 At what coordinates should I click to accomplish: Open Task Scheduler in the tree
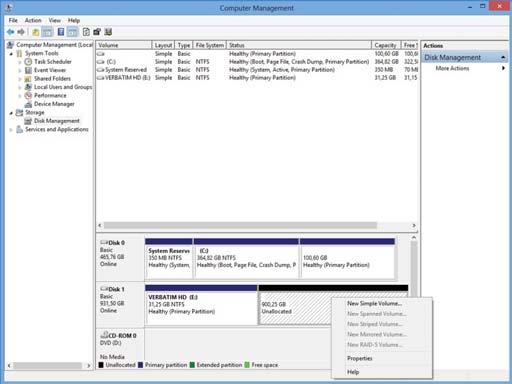coord(53,62)
